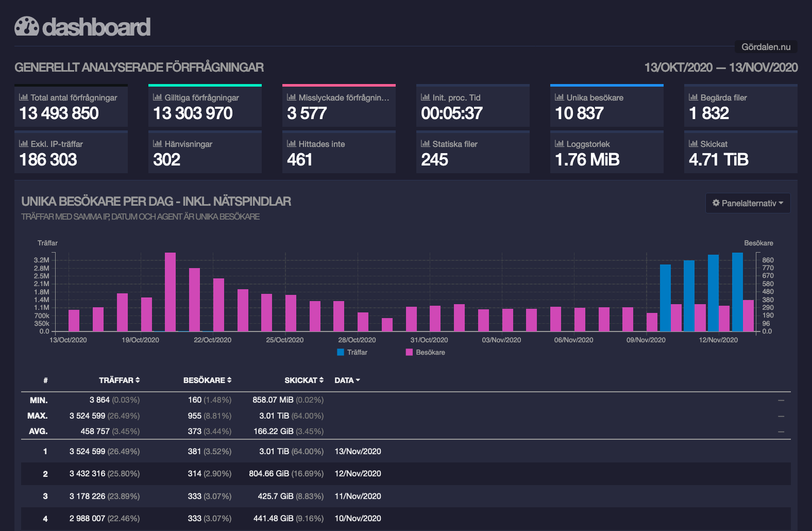The width and height of the screenshot is (812, 531).
Task: Click the gear icon in Panelalternativ
Action: click(x=716, y=203)
